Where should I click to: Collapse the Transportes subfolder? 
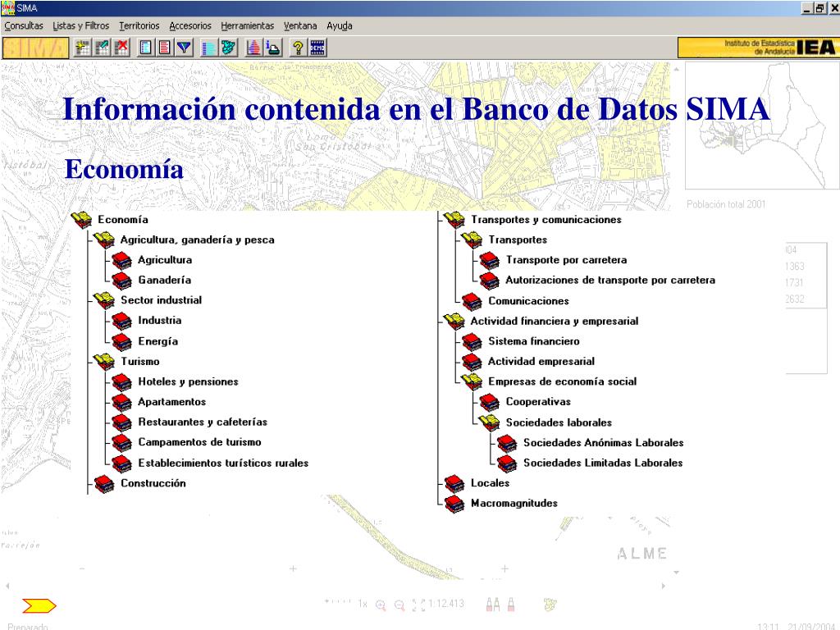(x=472, y=240)
